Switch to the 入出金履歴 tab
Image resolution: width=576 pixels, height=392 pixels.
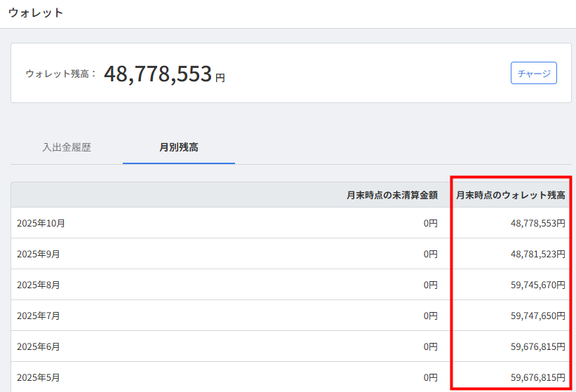coord(67,147)
